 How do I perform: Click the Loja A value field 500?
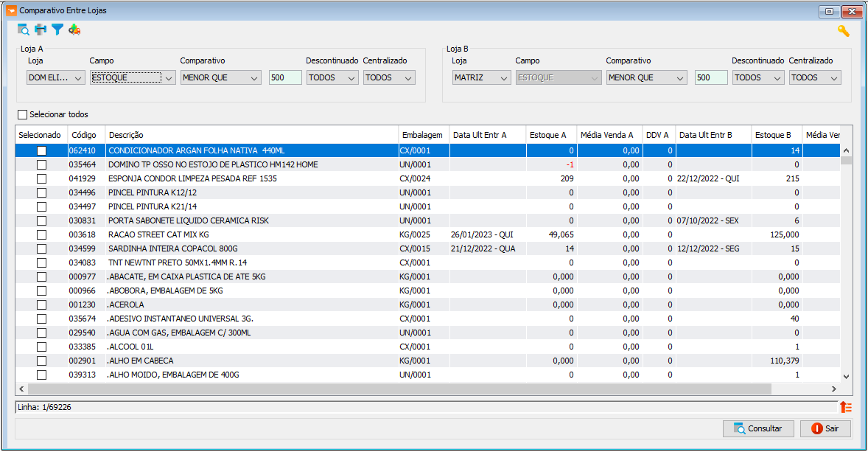[285, 77]
